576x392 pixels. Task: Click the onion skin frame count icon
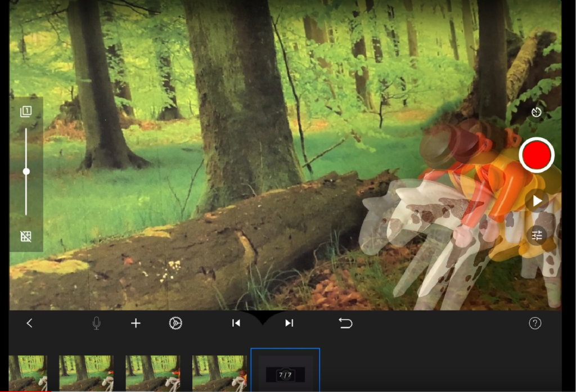[x=25, y=111]
